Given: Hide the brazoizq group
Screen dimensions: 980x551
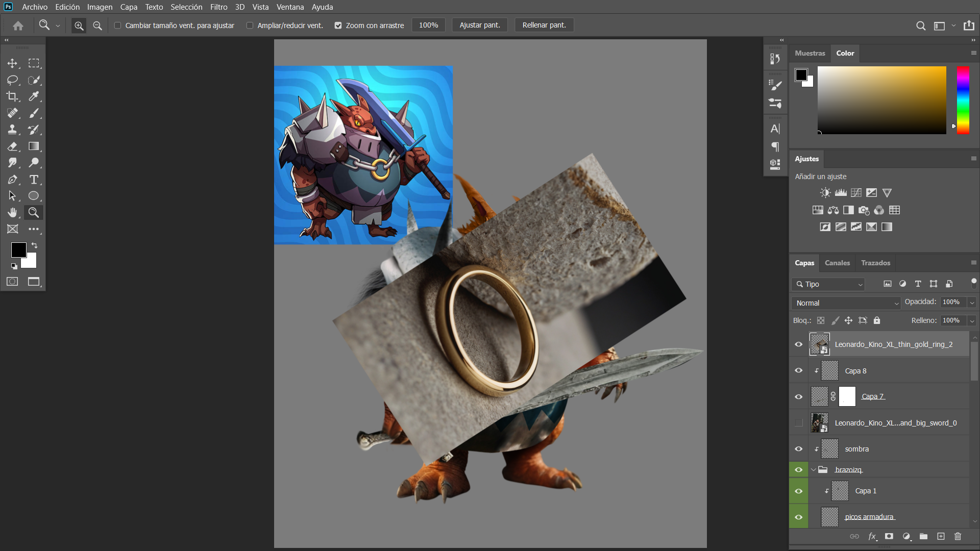Looking at the screenshot, I should pos(799,470).
